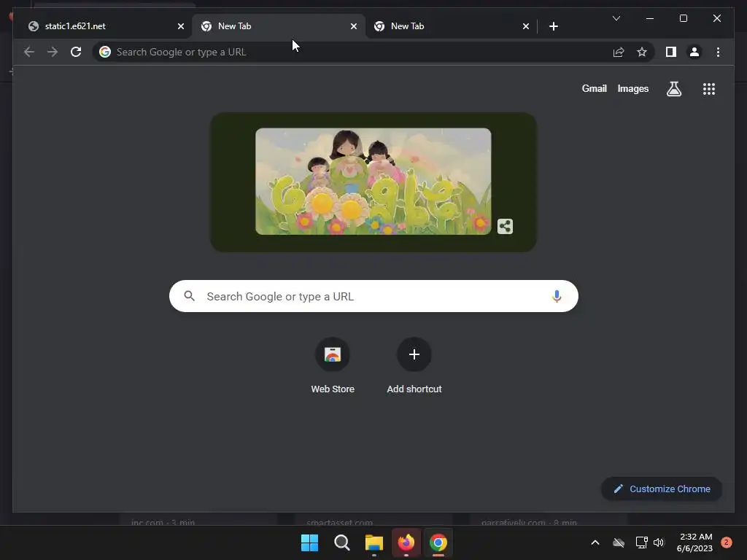
Task: Open the Google Doodle image
Action: tap(373, 182)
